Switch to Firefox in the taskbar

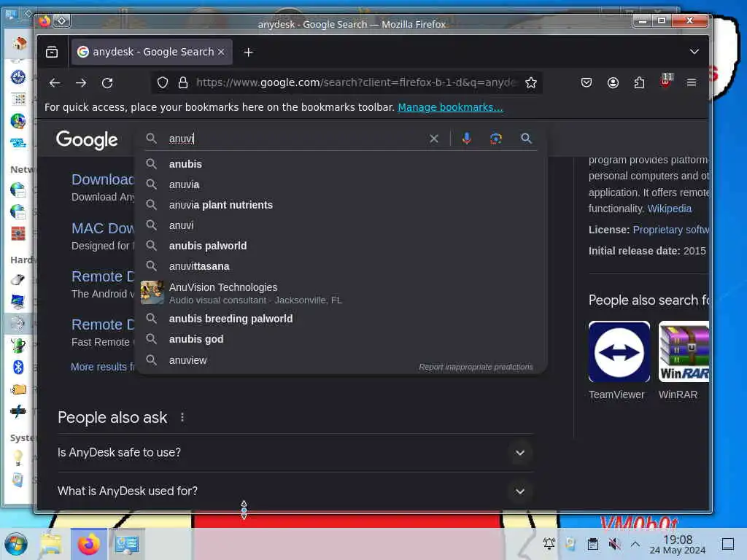coord(88,544)
